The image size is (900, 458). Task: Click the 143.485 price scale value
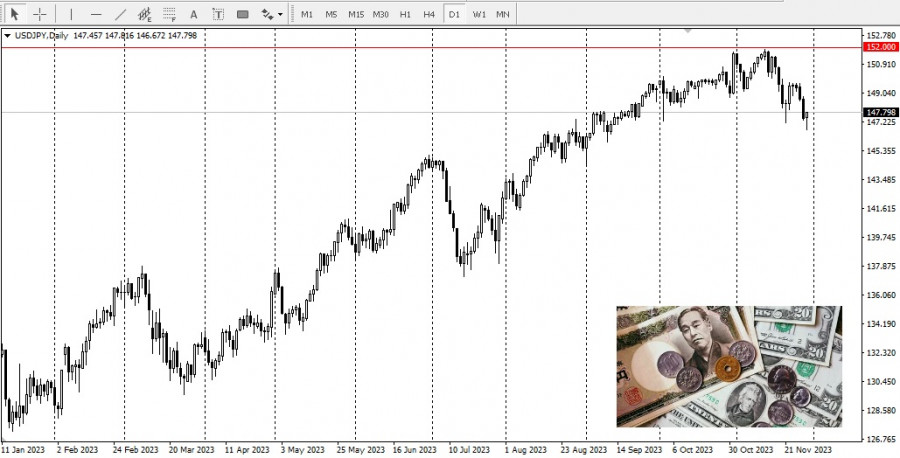pos(880,180)
